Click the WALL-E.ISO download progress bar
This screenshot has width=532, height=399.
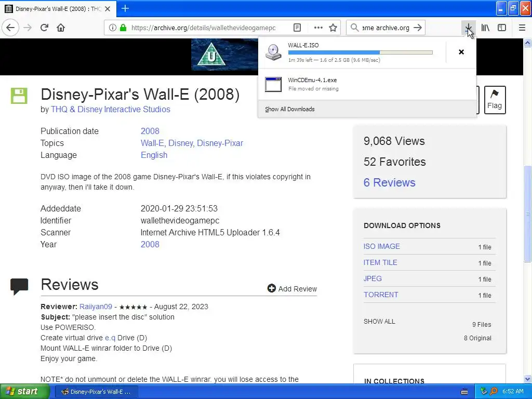(361, 52)
